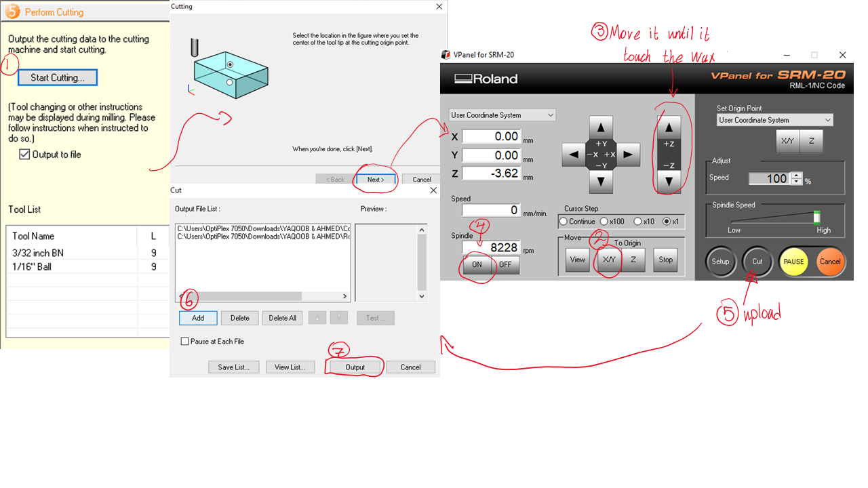868x488 pixels.
Task: Maximize the VPanel for SRM-20 window
Action: [814, 55]
